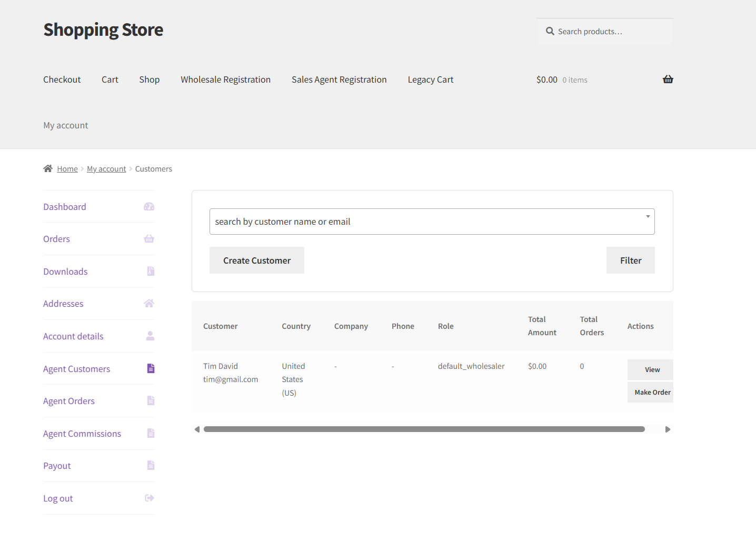Open Wholesale Registration page
Viewport: 756px width, 542px height.
[226, 79]
